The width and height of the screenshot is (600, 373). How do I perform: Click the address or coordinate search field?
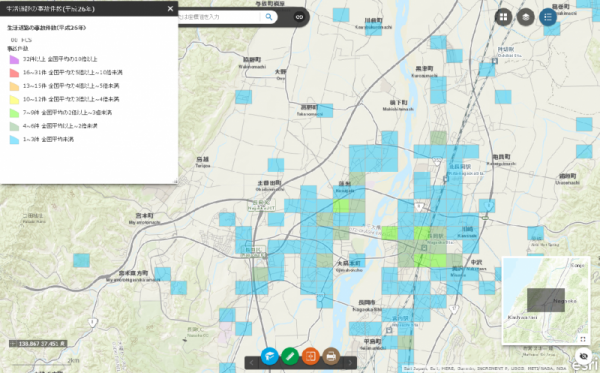(x=219, y=17)
